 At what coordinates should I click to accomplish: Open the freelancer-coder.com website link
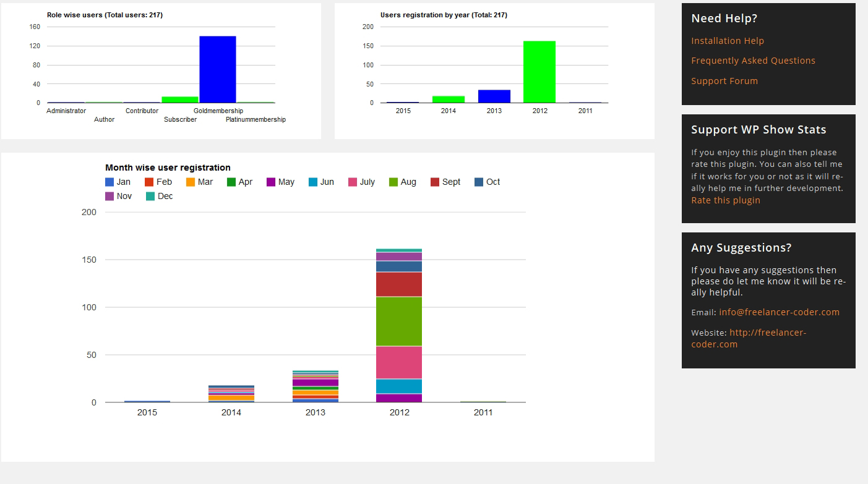pos(749,338)
